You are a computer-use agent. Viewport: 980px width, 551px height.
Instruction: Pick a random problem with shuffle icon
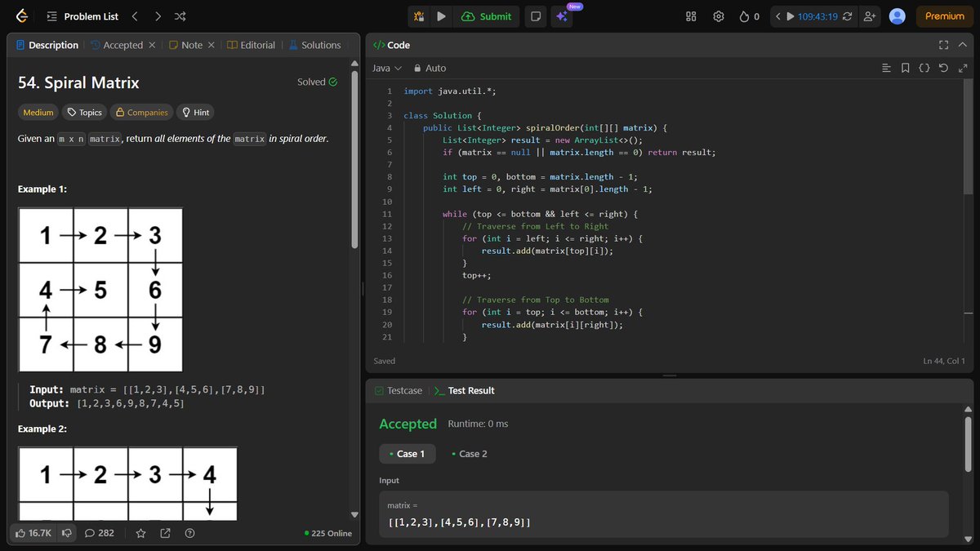(180, 16)
